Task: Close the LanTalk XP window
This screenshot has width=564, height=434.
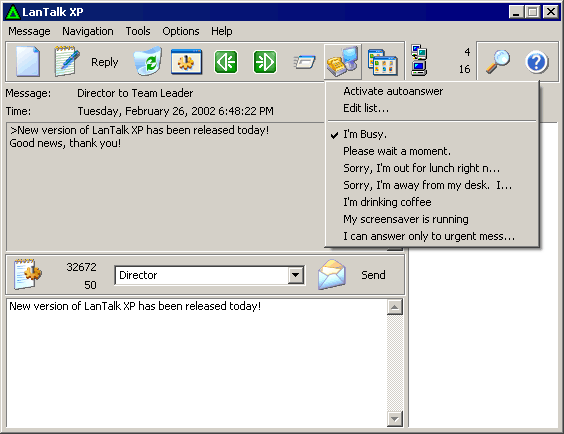Action: pyautogui.click(x=550, y=12)
